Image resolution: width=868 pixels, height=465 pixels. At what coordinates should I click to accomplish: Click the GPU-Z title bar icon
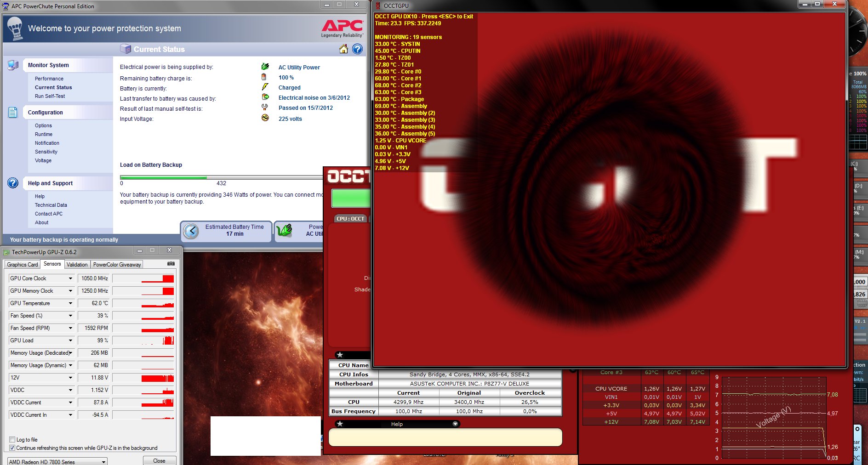[6, 252]
